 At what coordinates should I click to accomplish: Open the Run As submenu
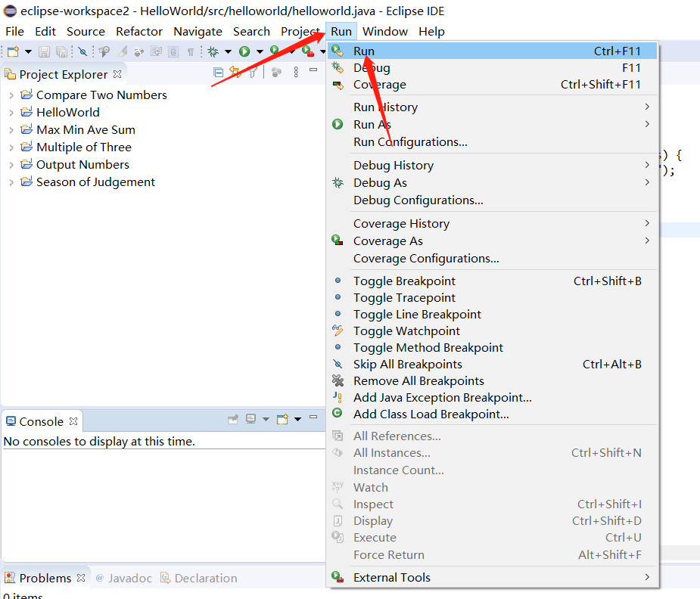[x=492, y=125]
